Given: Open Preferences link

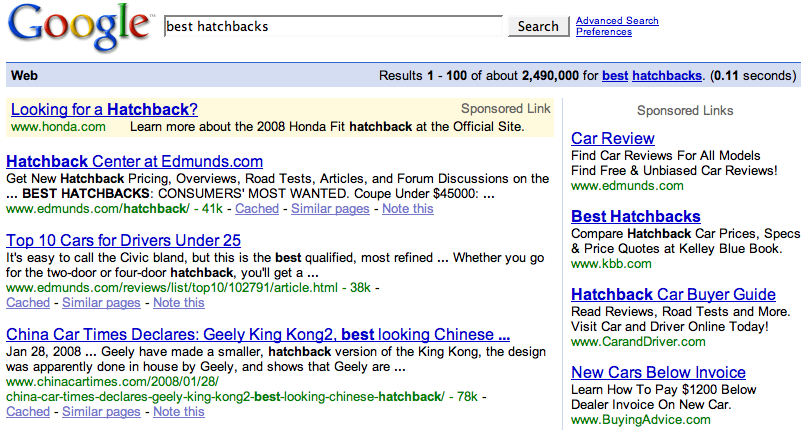Looking at the screenshot, I should (604, 32).
